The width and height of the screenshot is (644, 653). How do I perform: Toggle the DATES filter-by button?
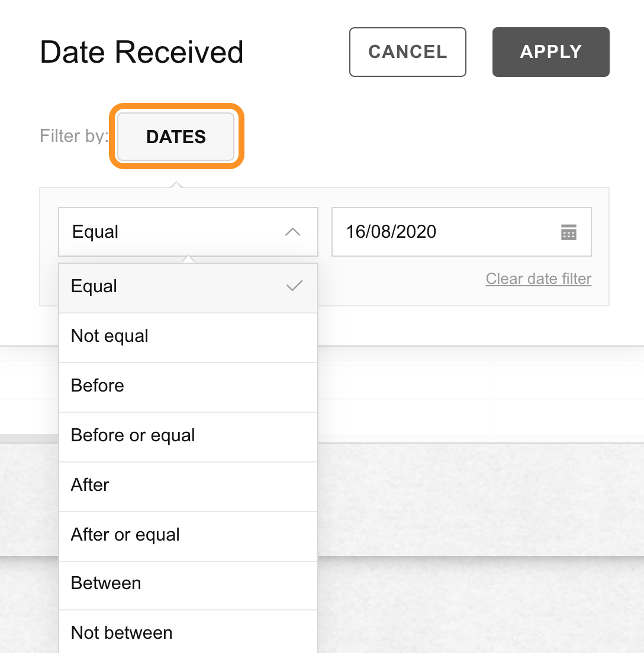[x=176, y=137]
